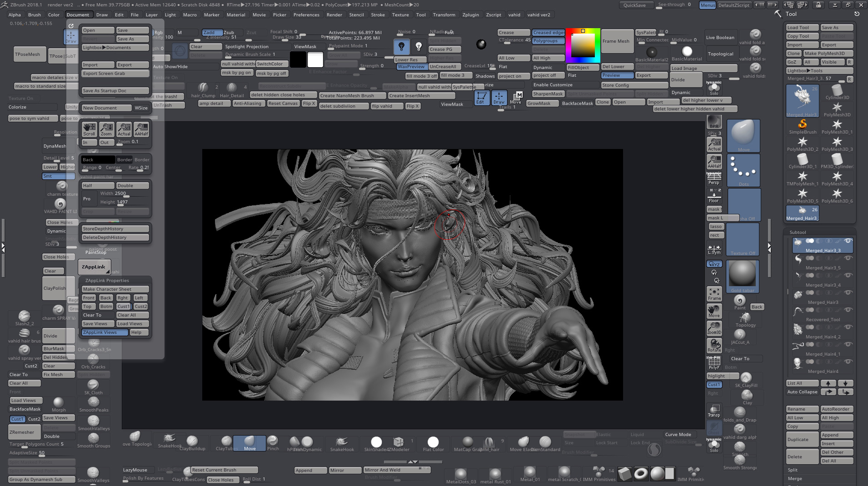Choose the Flat Color material
The image size is (868, 486).
click(x=433, y=443)
